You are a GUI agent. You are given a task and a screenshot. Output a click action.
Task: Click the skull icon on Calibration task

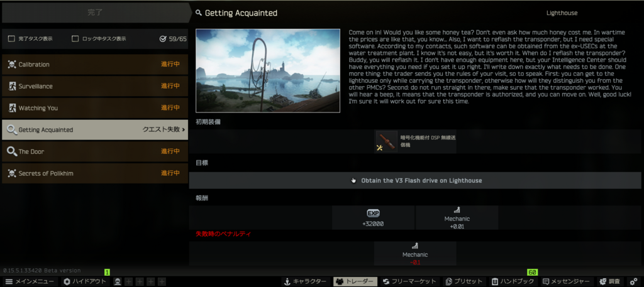tap(12, 64)
